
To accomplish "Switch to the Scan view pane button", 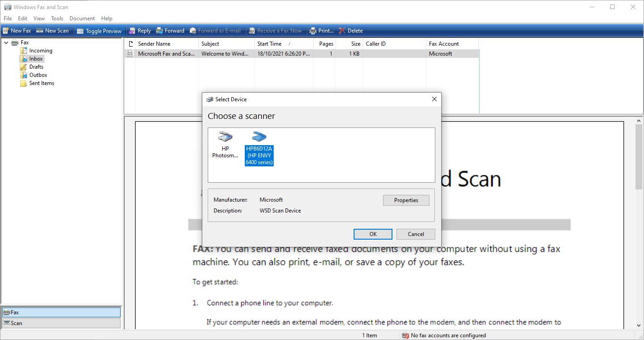I will (x=61, y=323).
